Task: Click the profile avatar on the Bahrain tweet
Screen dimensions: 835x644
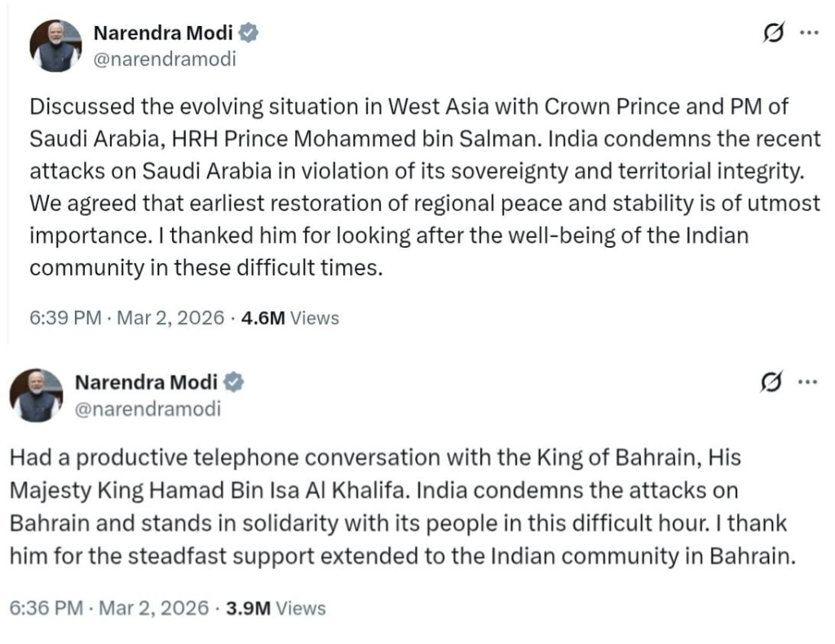Action: [x=37, y=395]
